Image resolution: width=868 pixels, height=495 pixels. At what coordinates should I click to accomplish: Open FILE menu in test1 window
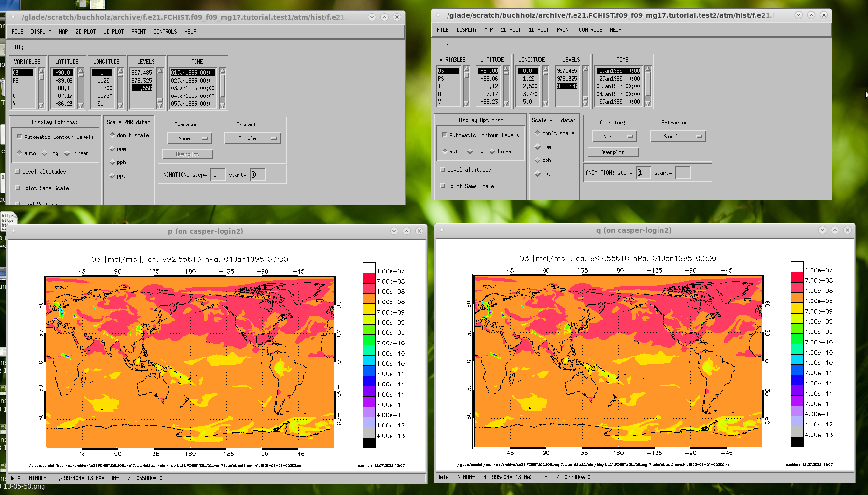[17, 32]
